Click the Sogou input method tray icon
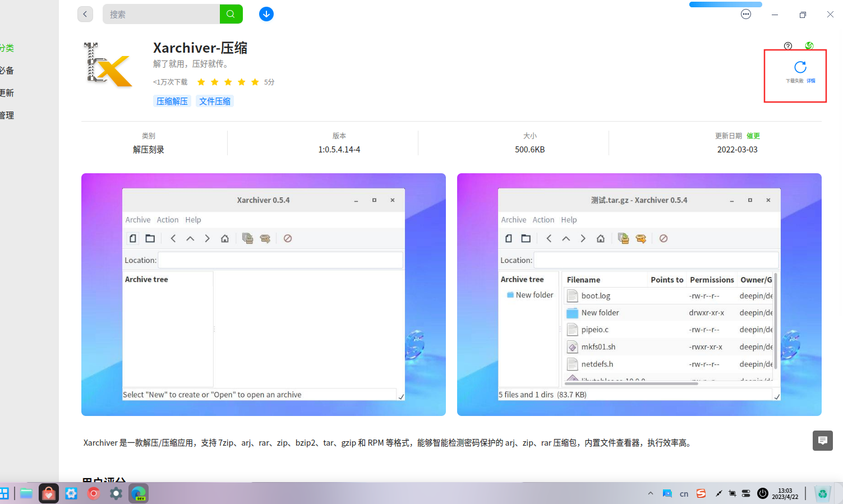 pos(701,493)
